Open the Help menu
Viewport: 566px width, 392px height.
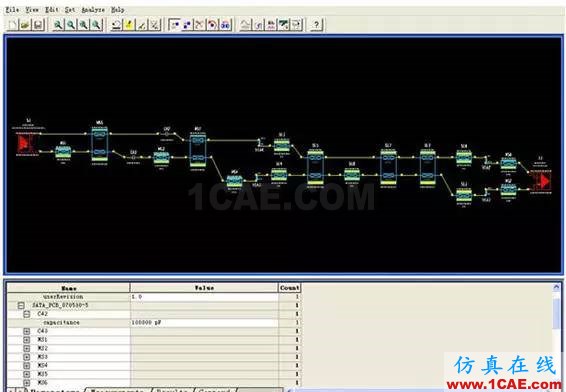click(117, 10)
